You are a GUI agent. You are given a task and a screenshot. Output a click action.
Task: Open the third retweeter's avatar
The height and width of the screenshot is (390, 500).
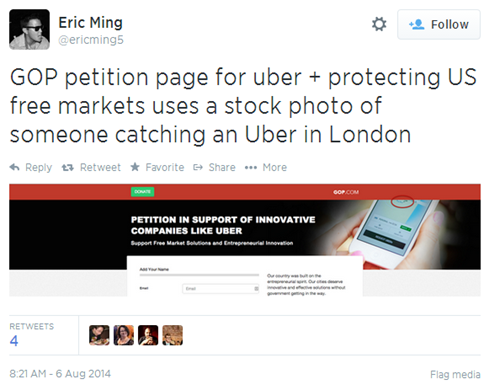pyautogui.click(x=148, y=335)
